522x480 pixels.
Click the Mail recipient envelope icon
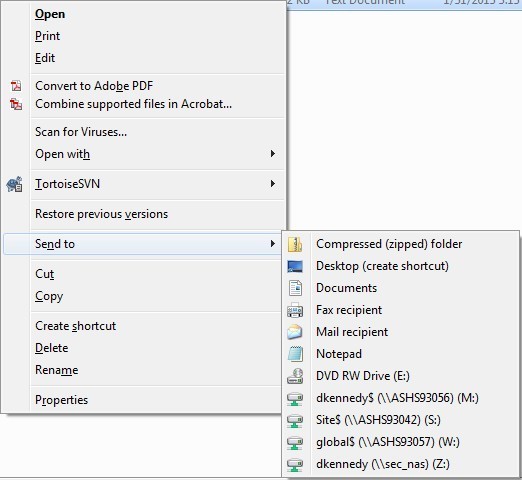[295, 332]
